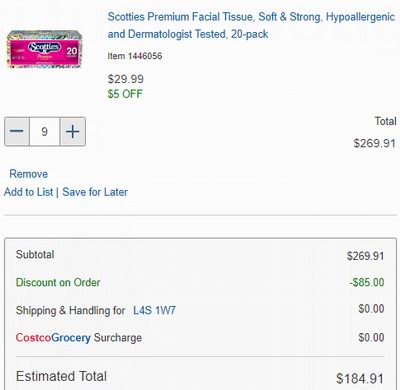
Task: Choose Save for Later
Action: click(x=95, y=192)
